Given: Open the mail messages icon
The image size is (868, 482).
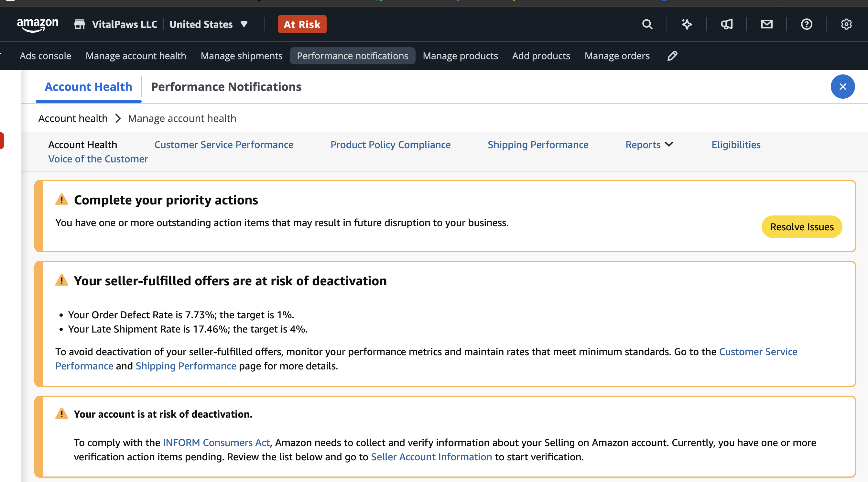Looking at the screenshot, I should (766, 24).
